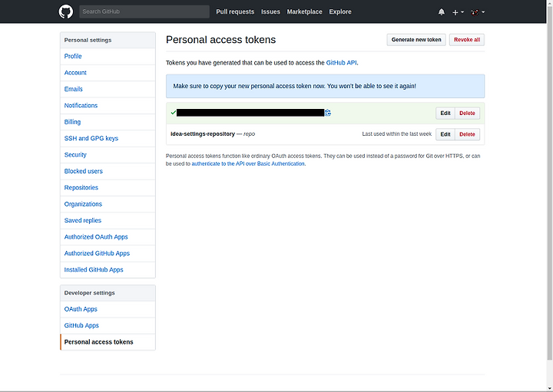Click the 'Personal access tokens' heading

coord(220,40)
